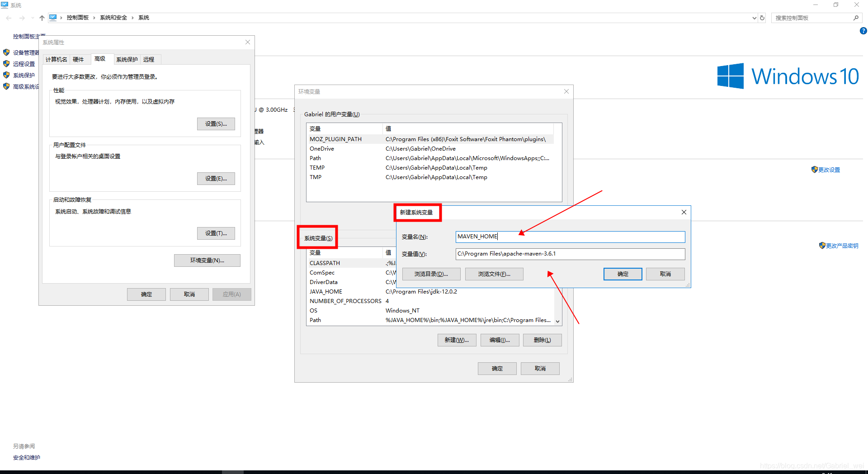Click shield icon beside 远程设置

point(6,64)
